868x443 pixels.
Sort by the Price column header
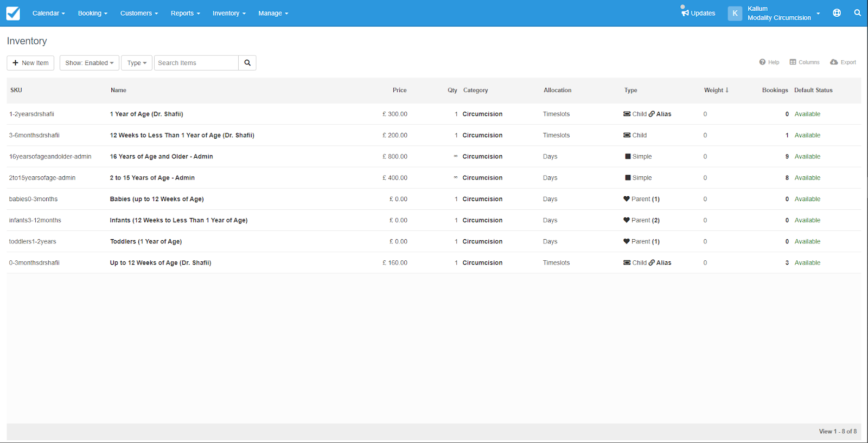399,90
